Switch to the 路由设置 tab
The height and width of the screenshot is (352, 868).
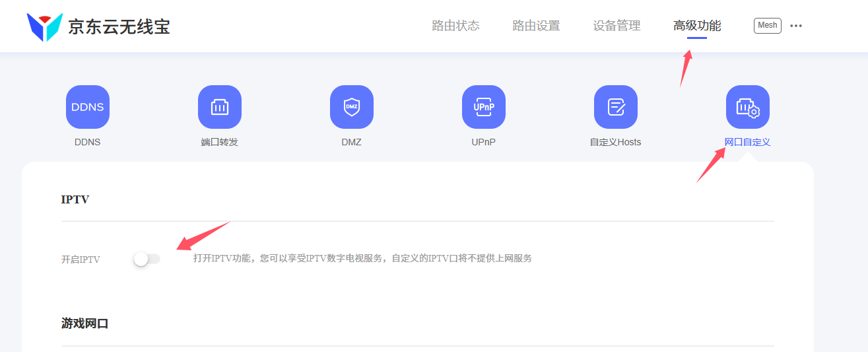coord(536,26)
